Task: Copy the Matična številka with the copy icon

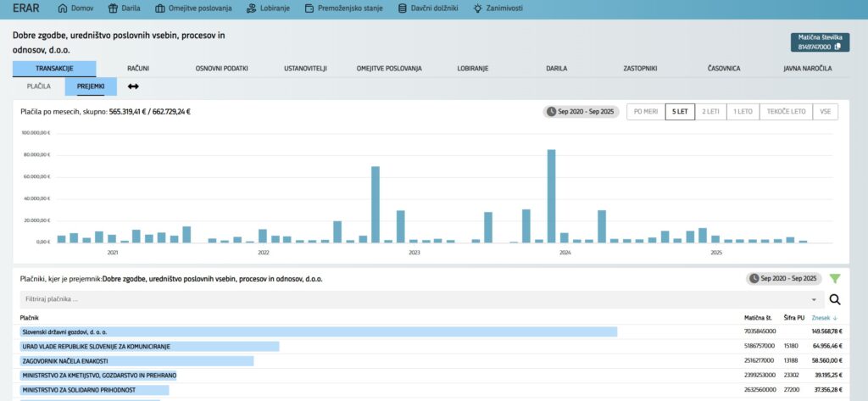Action: (837, 47)
